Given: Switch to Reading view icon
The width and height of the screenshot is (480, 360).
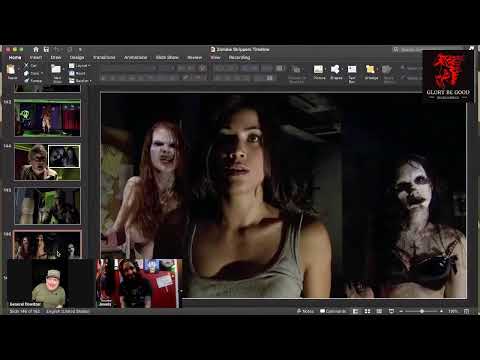Looking at the screenshot, I should coord(379,311).
